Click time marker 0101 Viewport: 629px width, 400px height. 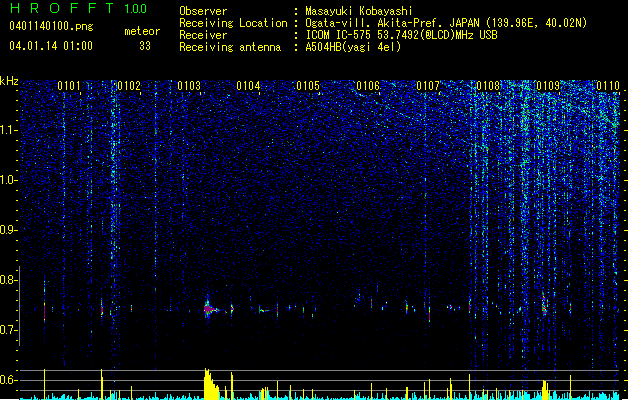[69, 86]
